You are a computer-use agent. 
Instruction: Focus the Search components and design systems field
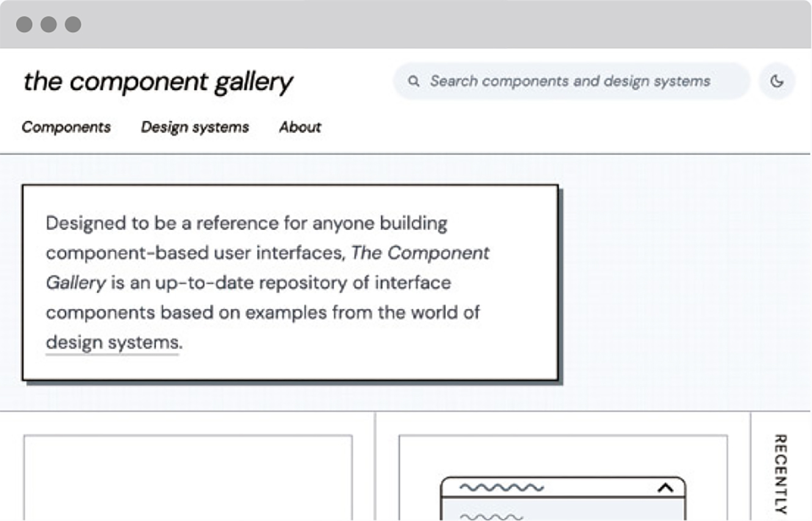571,81
